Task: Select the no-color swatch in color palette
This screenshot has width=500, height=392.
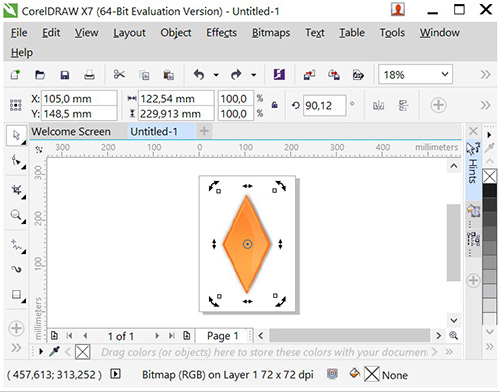Action: (489, 176)
